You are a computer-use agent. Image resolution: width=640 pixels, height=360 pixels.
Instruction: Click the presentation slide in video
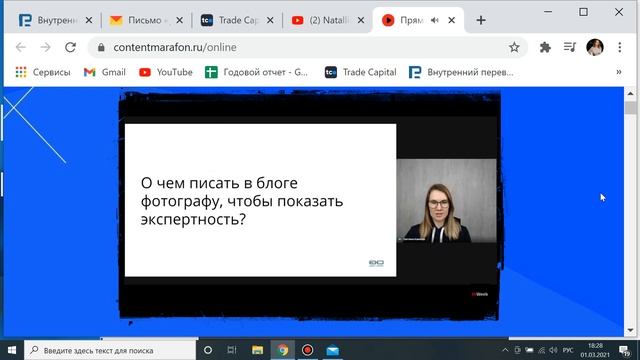(x=260, y=200)
